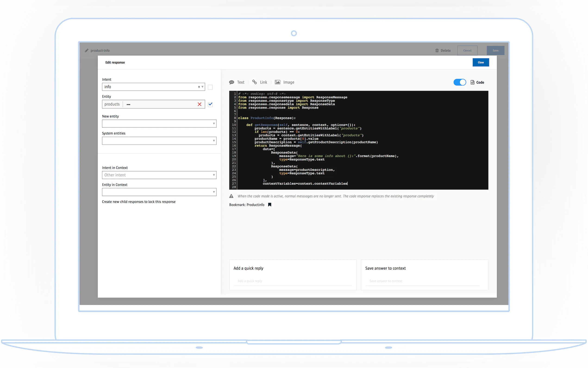Click the Add a quick reply field
Image resolution: width=588 pixels, height=368 pixels.
(x=293, y=281)
